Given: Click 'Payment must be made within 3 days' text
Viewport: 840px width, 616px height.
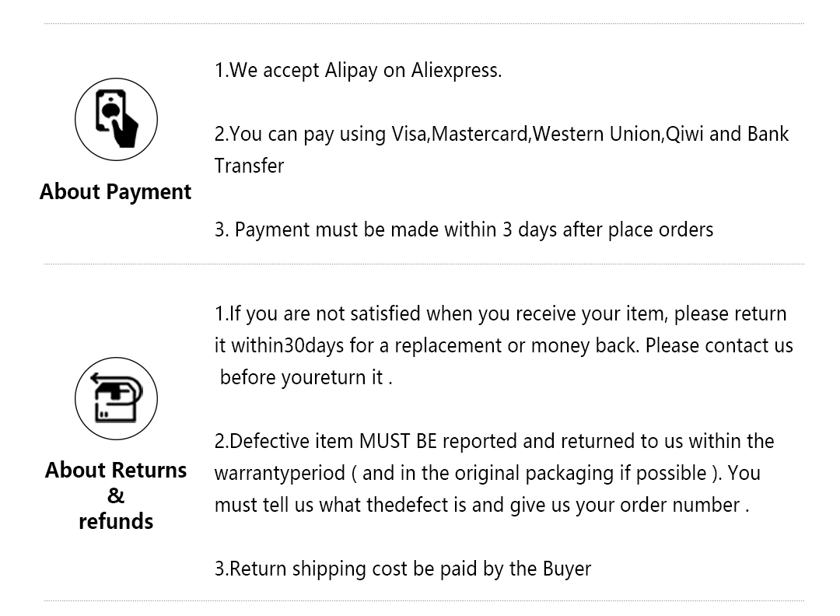Looking at the screenshot, I should (x=464, y=229).
